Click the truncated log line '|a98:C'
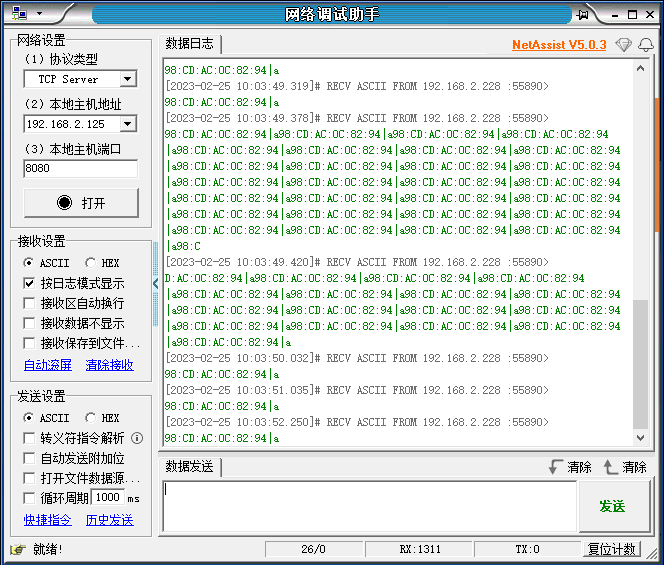 (x=184, y=246)
